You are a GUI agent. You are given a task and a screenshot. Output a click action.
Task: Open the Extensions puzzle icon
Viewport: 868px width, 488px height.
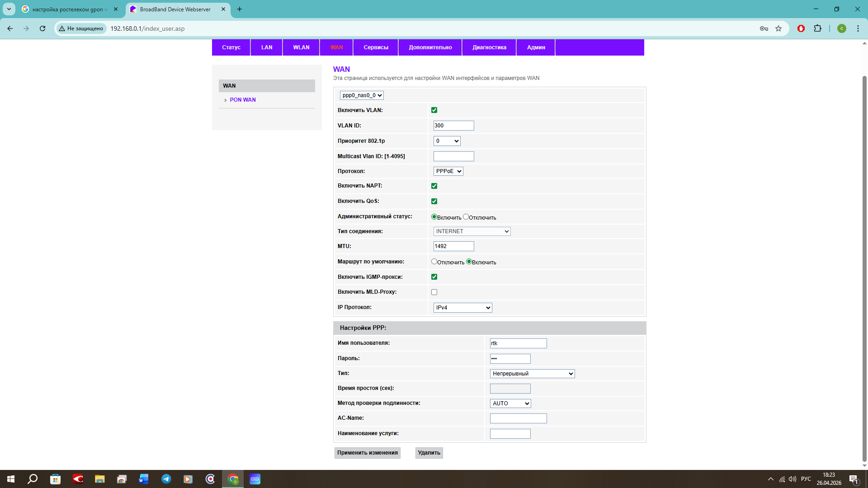(817, 28)
